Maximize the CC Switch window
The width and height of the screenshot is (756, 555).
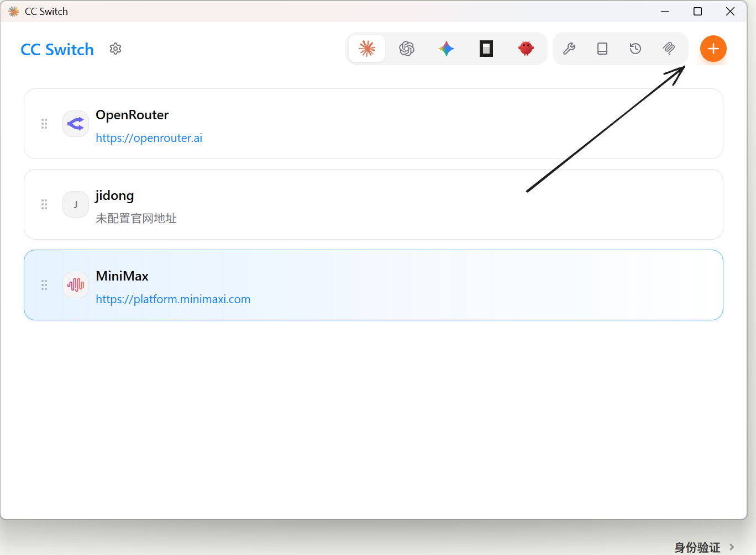[x=698, y=11]
